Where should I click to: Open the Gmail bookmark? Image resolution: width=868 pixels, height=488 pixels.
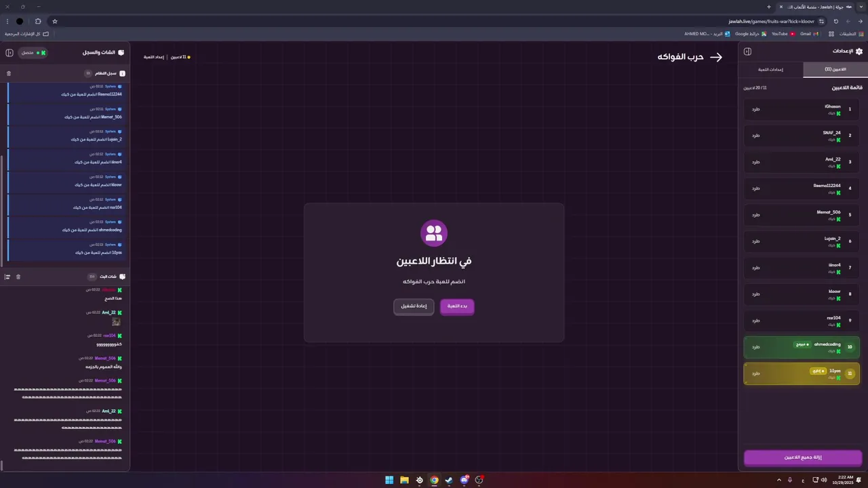pos(808,34)
